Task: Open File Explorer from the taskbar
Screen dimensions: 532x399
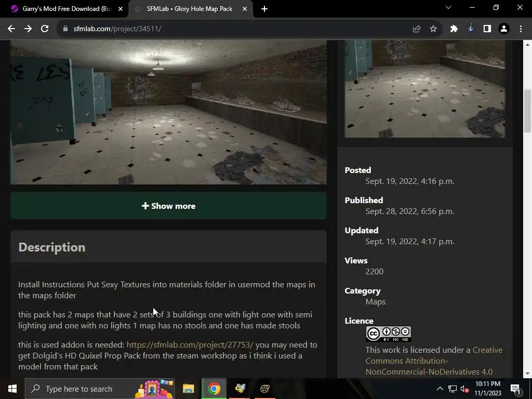Action: (188, 389)
